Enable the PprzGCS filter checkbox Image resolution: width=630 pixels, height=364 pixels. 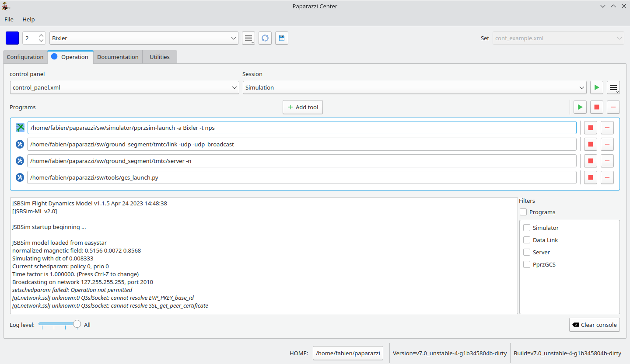(527, 264)
